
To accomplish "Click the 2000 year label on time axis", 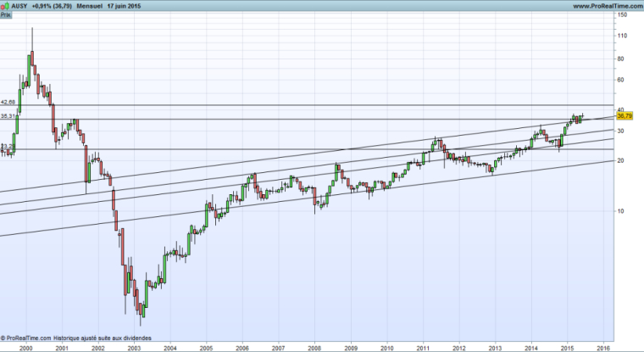I will pyautogui.click(x=26, y=348).
